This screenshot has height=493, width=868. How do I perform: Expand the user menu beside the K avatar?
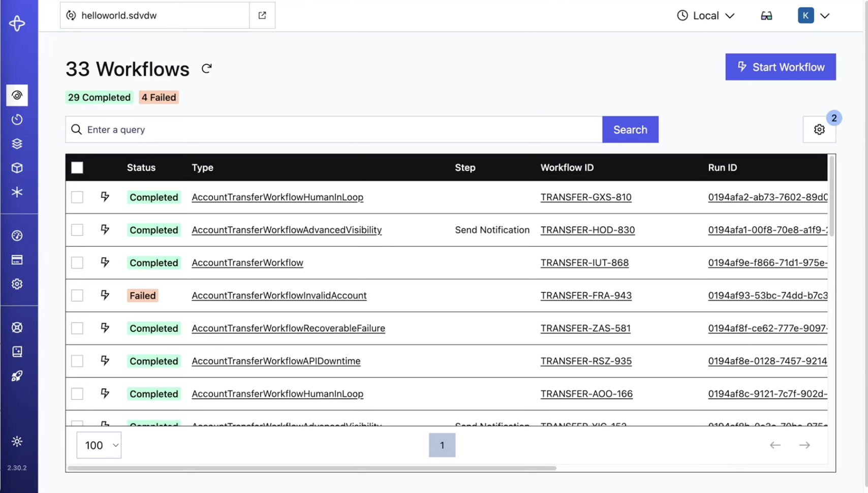[x=825, y=15]
